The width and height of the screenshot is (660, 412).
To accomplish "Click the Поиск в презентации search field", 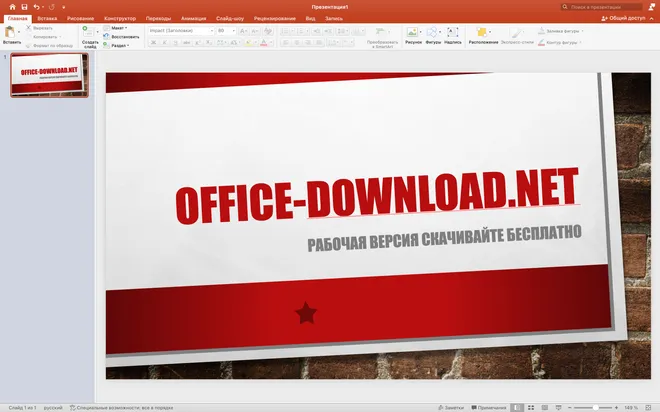I will [x=601, y=7].
